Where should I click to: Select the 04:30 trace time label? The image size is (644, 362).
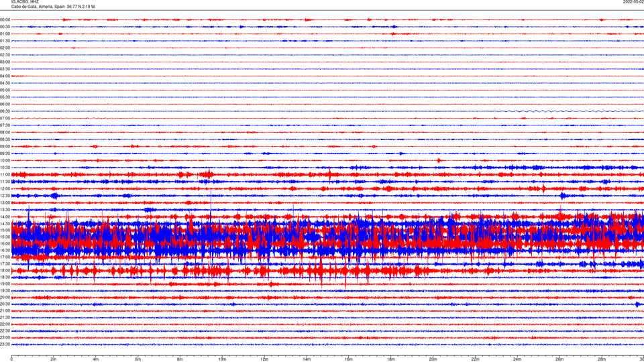pos(5,83)
